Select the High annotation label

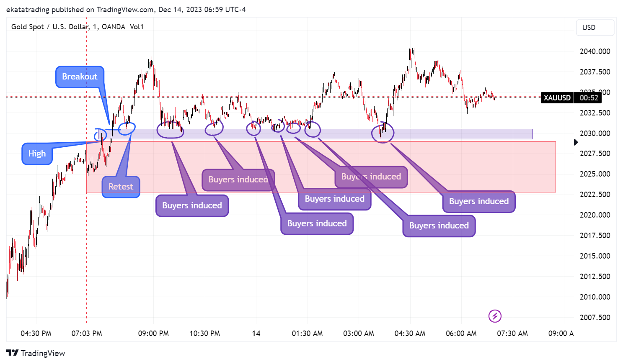pyautogui.click(x=37, y=154)
